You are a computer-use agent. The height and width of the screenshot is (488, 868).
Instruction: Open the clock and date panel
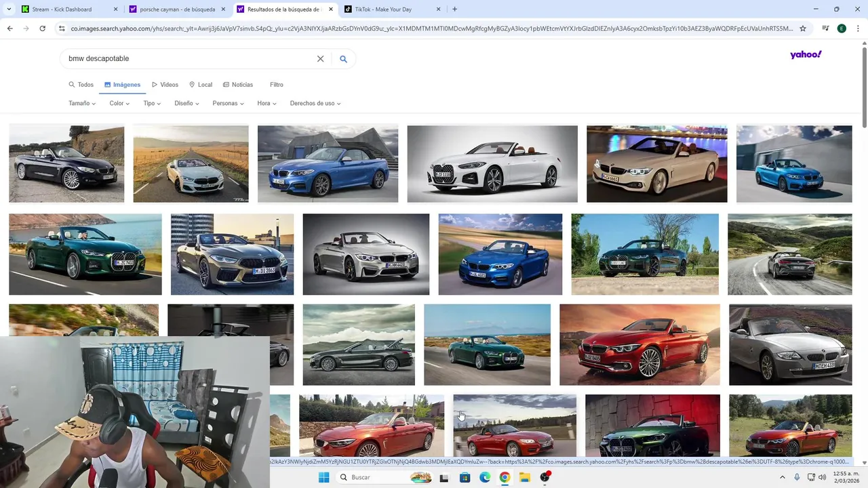pyautogui.click(x=846, y=477)
